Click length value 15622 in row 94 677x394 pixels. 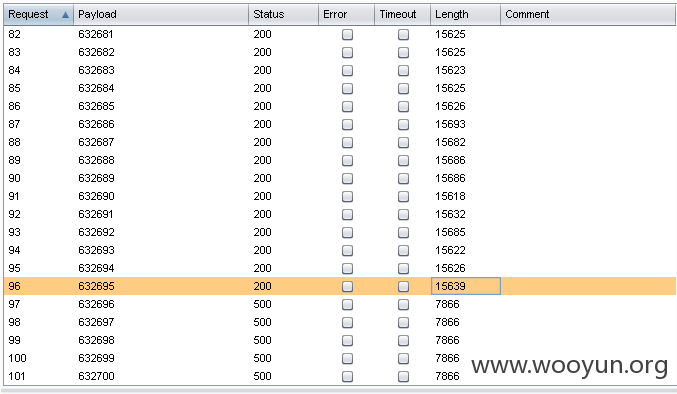click(450, 250)
